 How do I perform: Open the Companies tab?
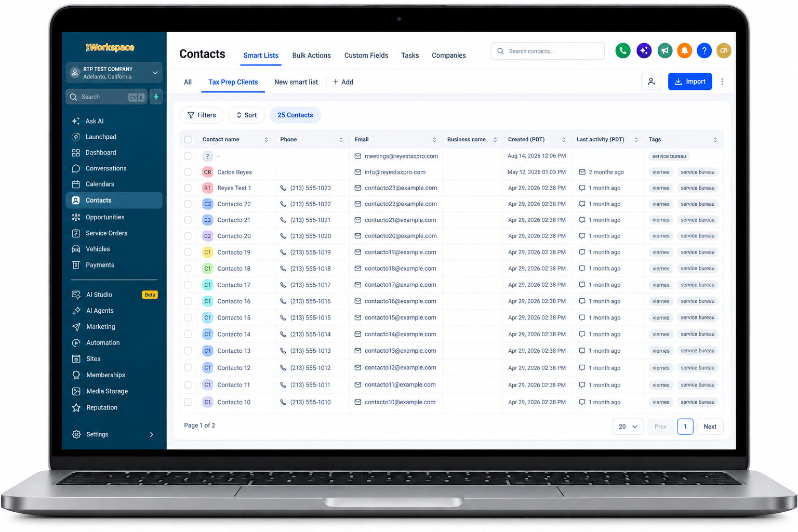[449, 56]
